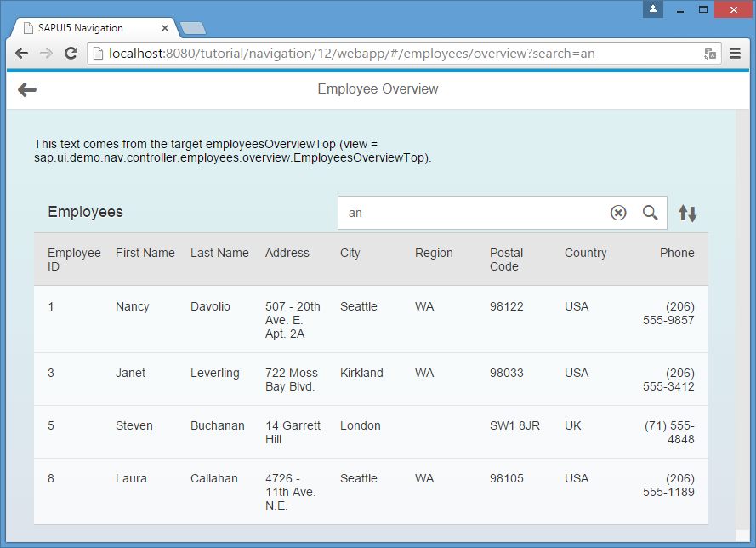This screenshot has width=756, height=548.
Task: Click the Steven Buchanan table row
Action: (x=371, y=432)
